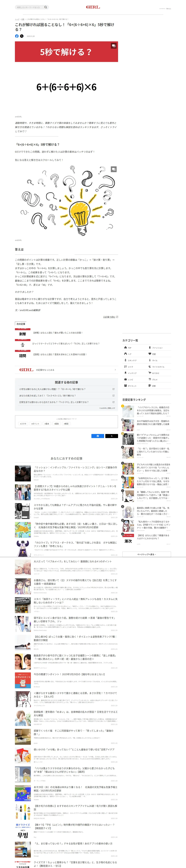Screen dimensions: 186x868
Task: Select the #解説 keyword tag
Action: (66, 424)
